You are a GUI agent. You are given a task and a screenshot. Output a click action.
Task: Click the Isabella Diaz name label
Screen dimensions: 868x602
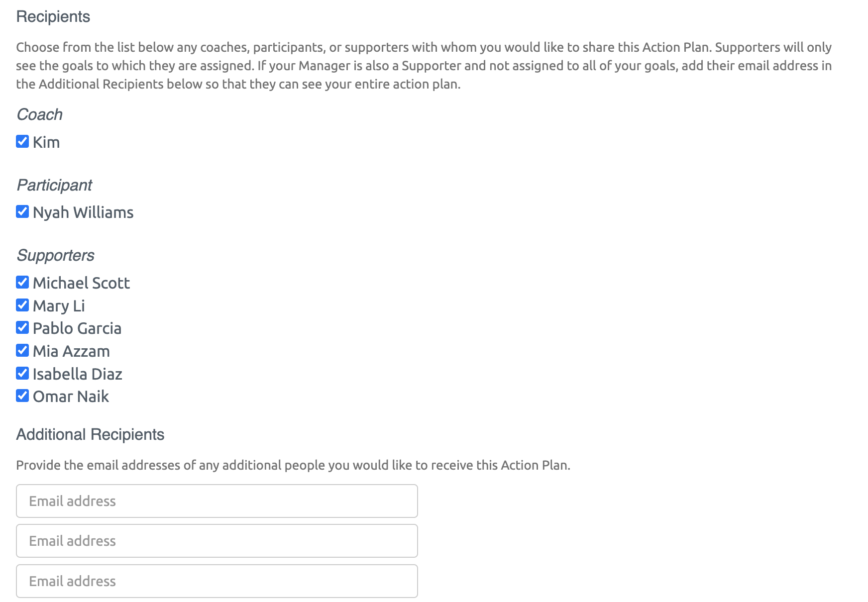click(78, 374)
